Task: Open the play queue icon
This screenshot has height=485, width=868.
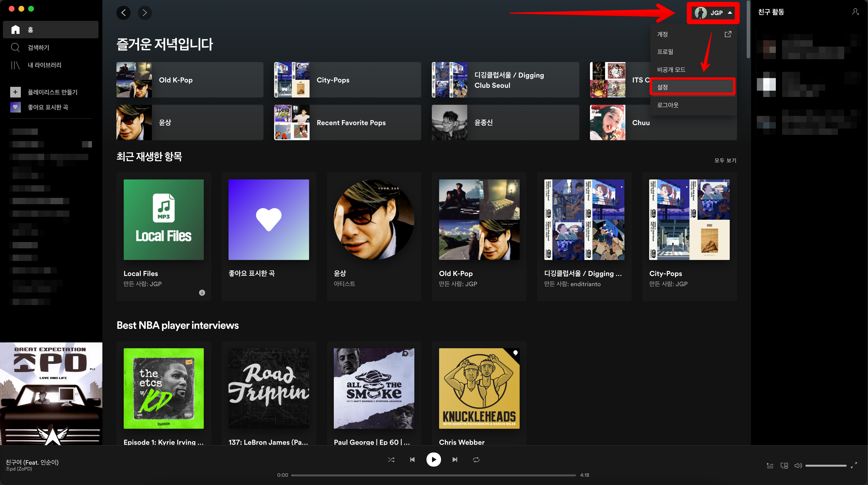Action: point(770,465)
